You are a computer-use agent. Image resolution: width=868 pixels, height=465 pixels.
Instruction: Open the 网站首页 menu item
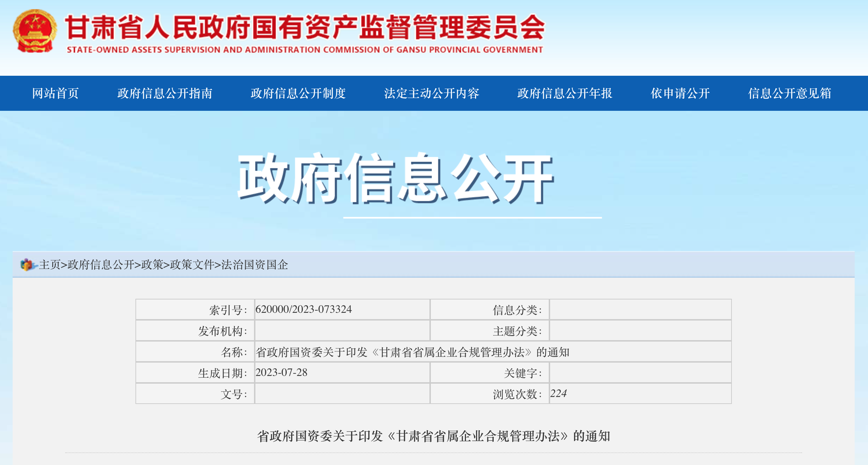coord(55,93)
